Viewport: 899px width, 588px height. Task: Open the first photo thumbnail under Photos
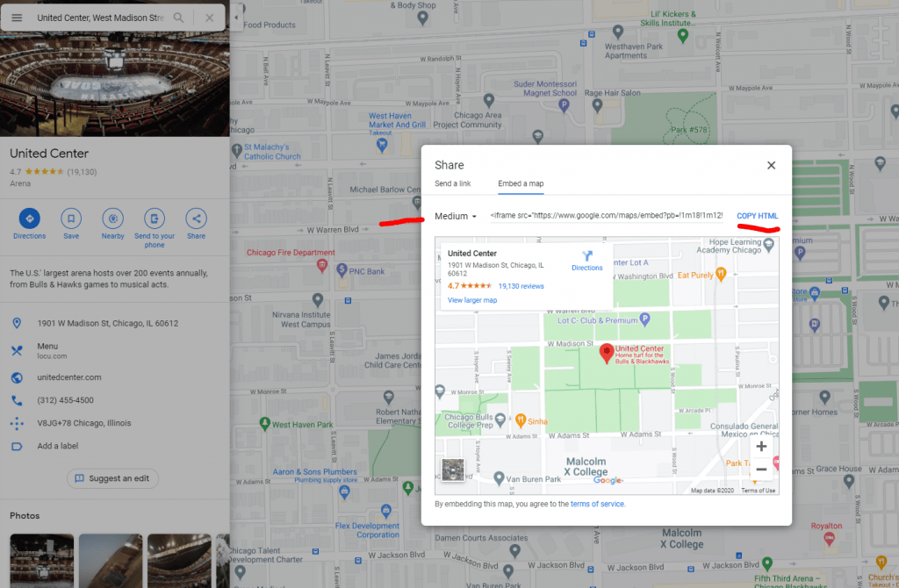42,561
